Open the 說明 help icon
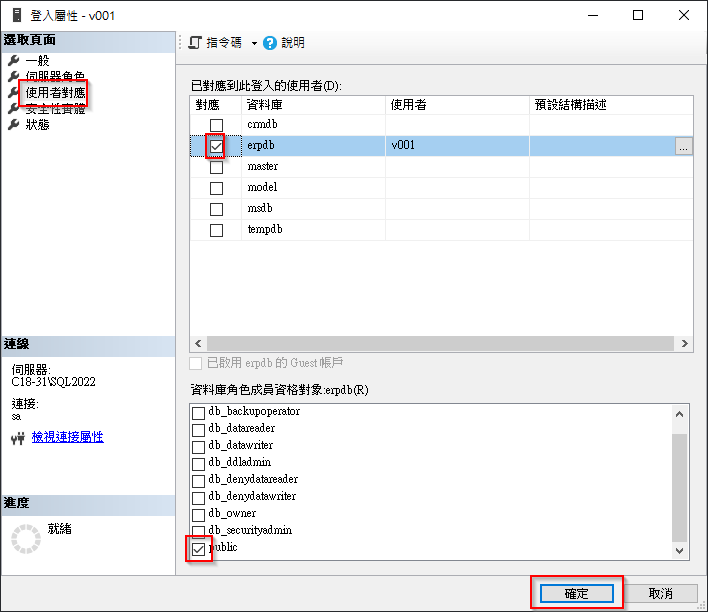 tap(270, 43)
